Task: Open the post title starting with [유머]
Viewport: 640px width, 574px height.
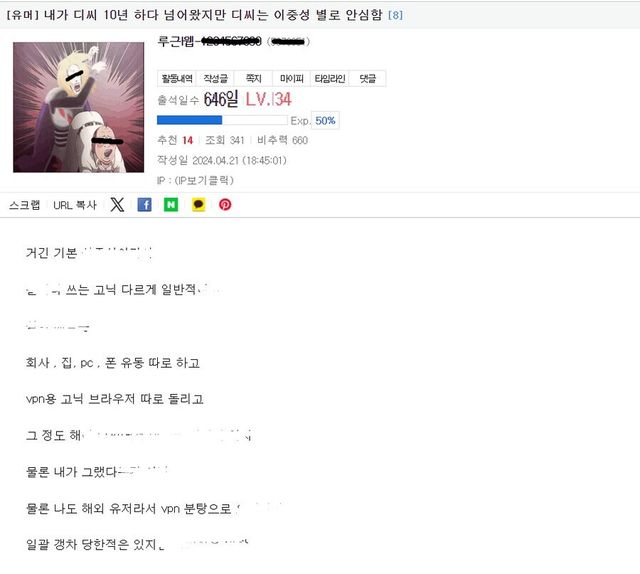Action: (x=194, y=15)
